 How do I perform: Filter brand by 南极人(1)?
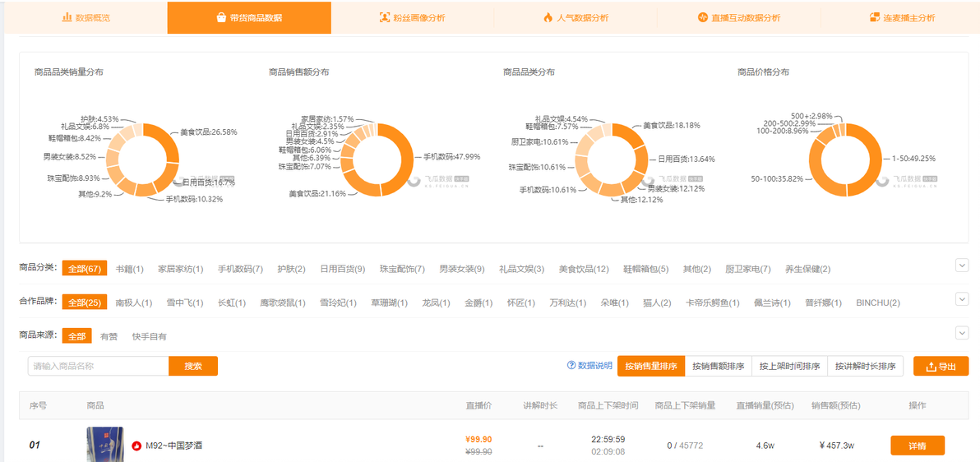tap(134, 303)
